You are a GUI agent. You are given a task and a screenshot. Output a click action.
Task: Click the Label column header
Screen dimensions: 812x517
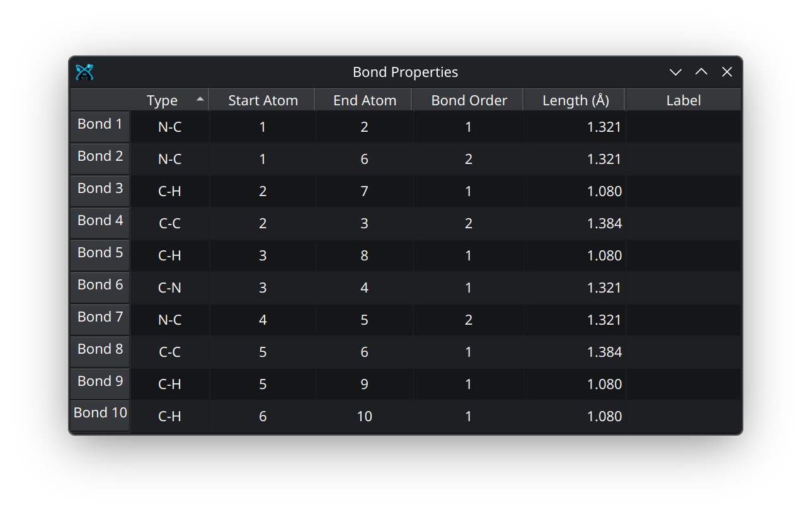683,100
